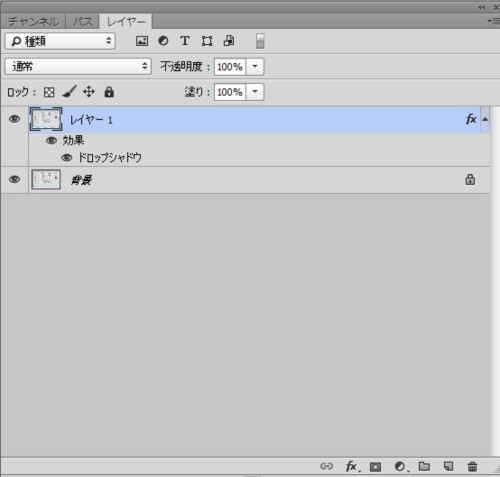Lock transparent pixels checkerboard icon
The height and width of the screenshot is (477, 500).
coord(49,92)
